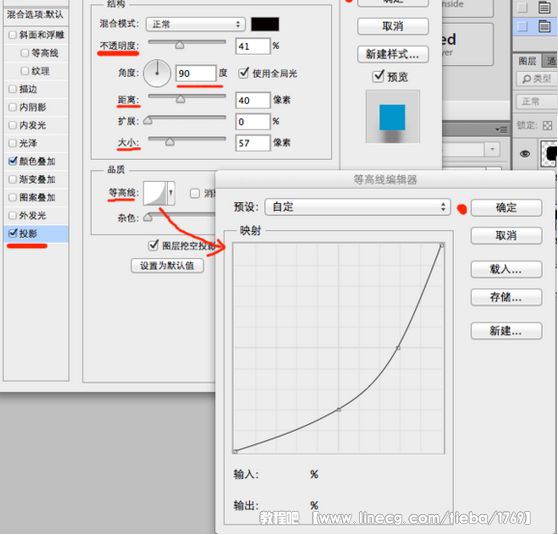Toggle the 内阴影 checkbox
558x535 pixels.
coord(12,107)
